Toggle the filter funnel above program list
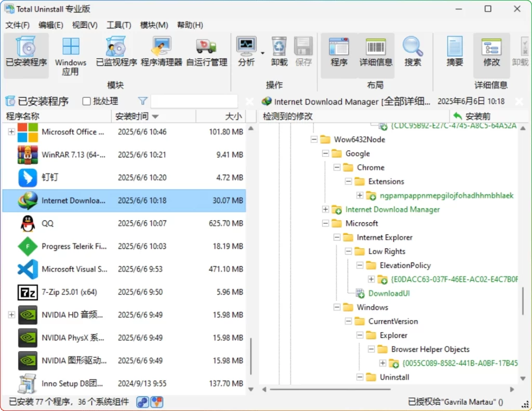The image size is (532, 411). click(x=142, y=101)
